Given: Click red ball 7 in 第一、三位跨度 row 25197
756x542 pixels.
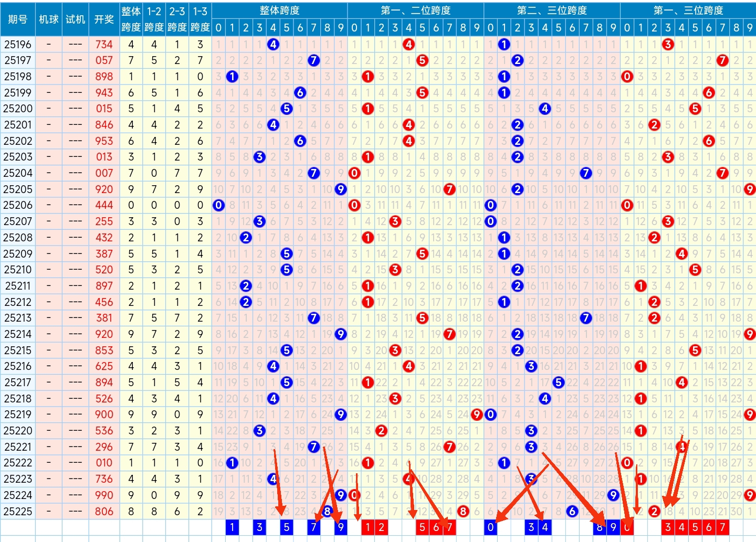Looking at the screenshot, I should [x=722, y=60].
